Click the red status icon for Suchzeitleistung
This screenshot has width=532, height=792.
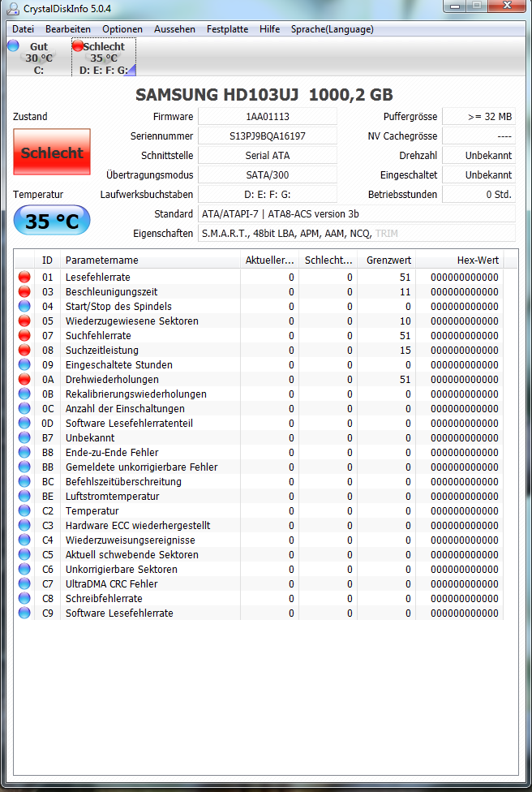[24, 350]
